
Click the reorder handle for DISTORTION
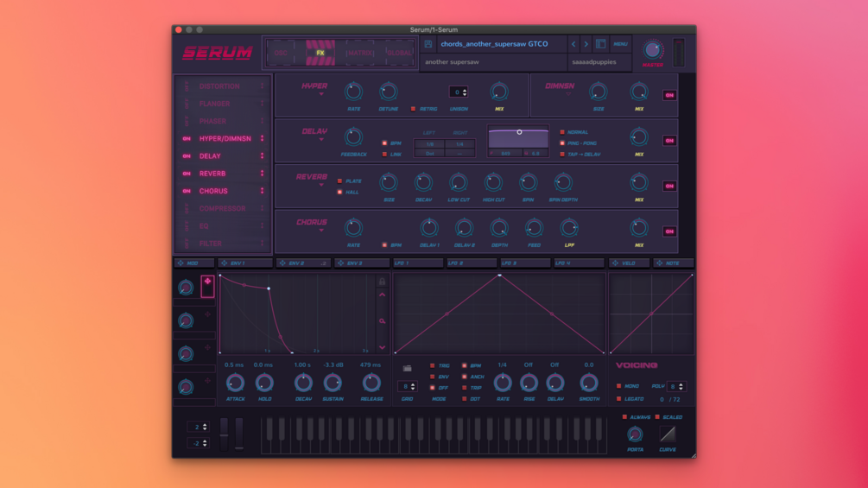(x=263, y=86)
